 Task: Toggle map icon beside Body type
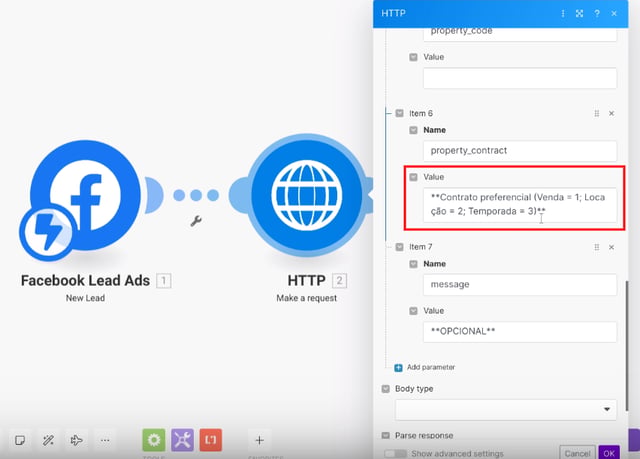tap(386, 389)
